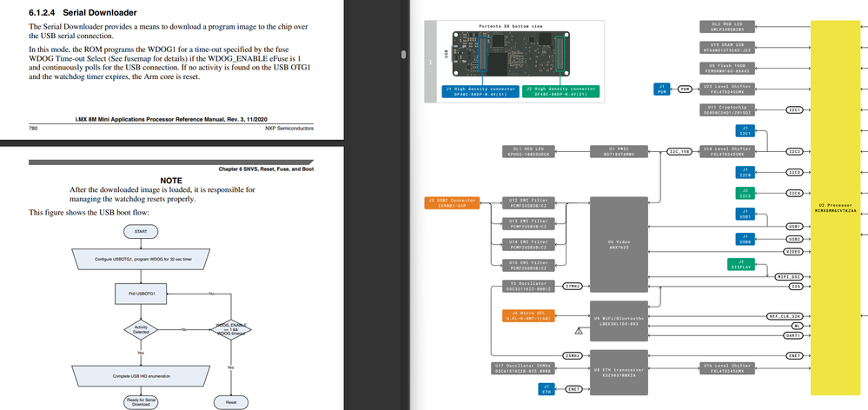Viewport: 868px width, 410px height.
Task: Click the blue 'J1 PDM' connector block
Action: (662, 89)
